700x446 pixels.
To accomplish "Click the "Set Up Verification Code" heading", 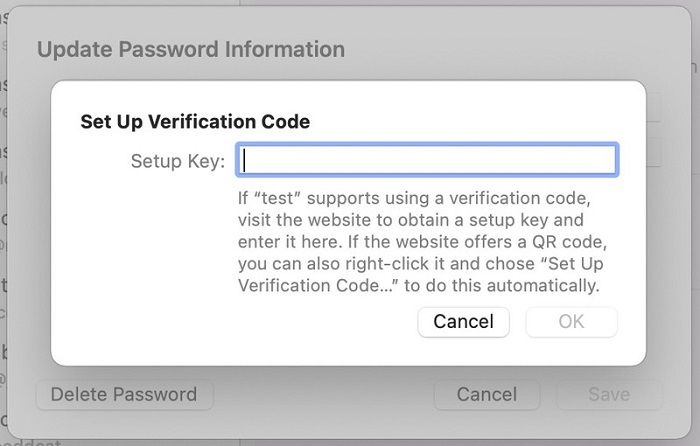I will point(195,122).
